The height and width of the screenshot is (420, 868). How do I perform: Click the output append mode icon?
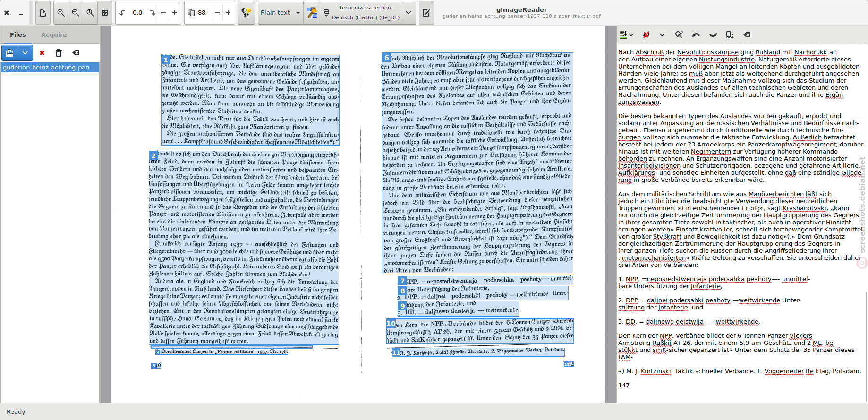point(623,34)
